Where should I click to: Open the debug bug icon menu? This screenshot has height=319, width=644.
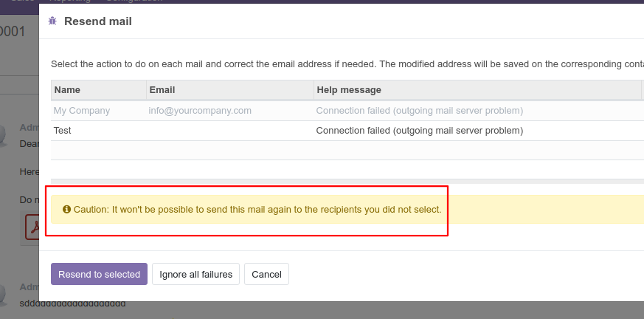tap(52, 21)
